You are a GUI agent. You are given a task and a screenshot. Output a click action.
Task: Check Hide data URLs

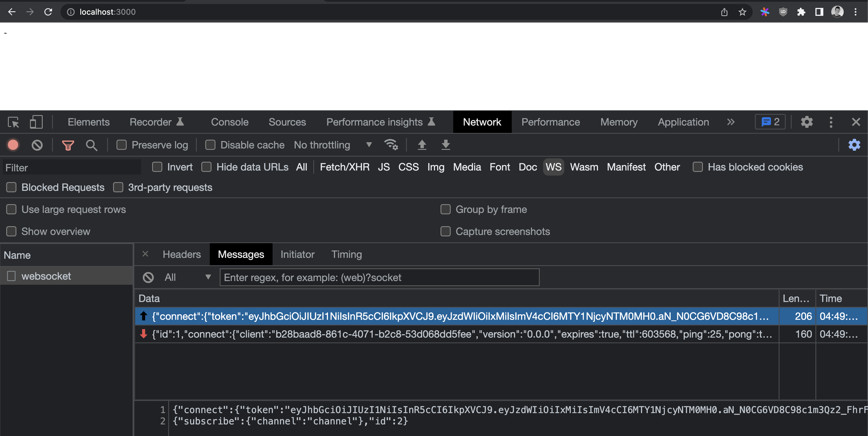pos(206,167)
